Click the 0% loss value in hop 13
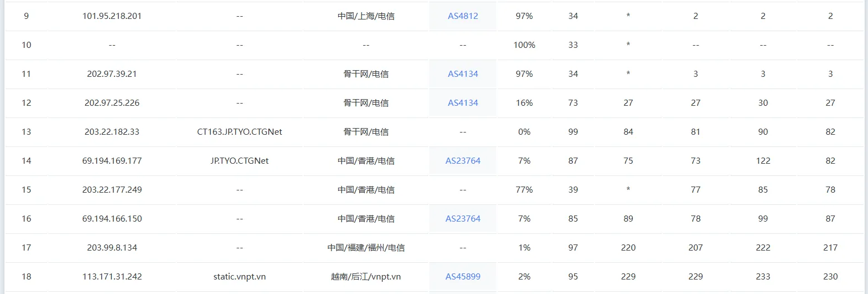Image resolution: width=868 pixels, height=294 pixels. pyautogui.click(x=524, y=132)
